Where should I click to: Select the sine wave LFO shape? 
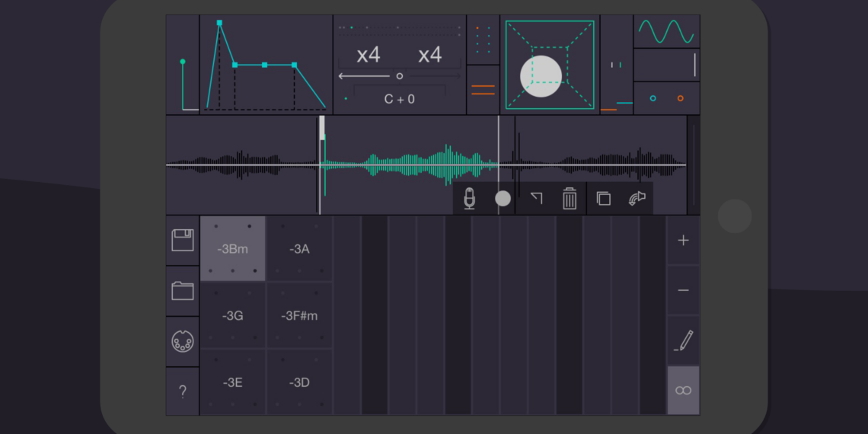[666, 31]
